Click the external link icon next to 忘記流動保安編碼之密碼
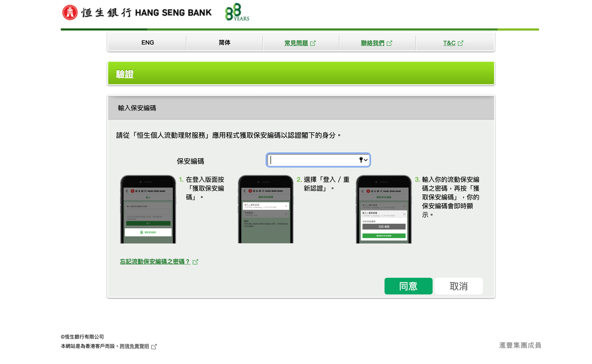The image size is (592, 364). pyautogui.click(x=195, y=261)
